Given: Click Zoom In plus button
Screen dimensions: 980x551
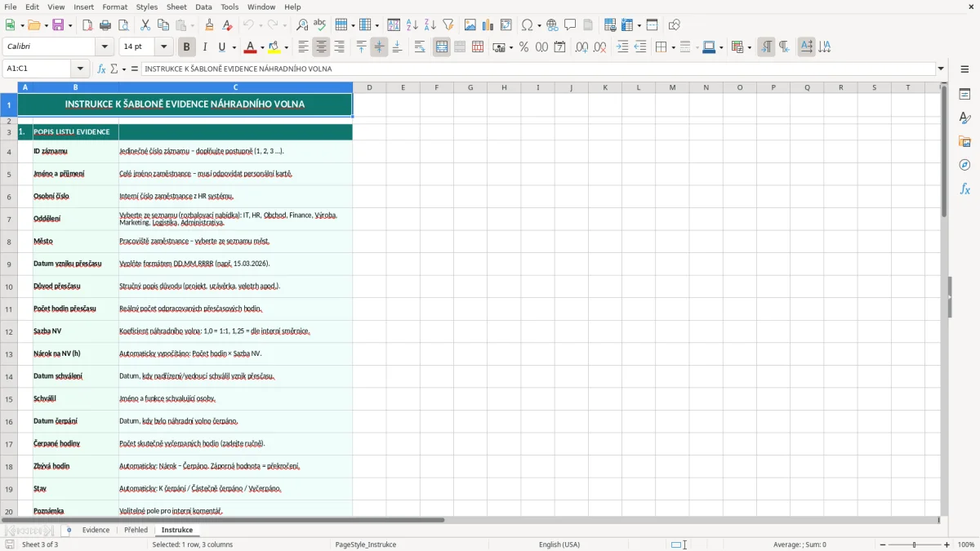Looking at the screenshot, I should tap(947, 544).
